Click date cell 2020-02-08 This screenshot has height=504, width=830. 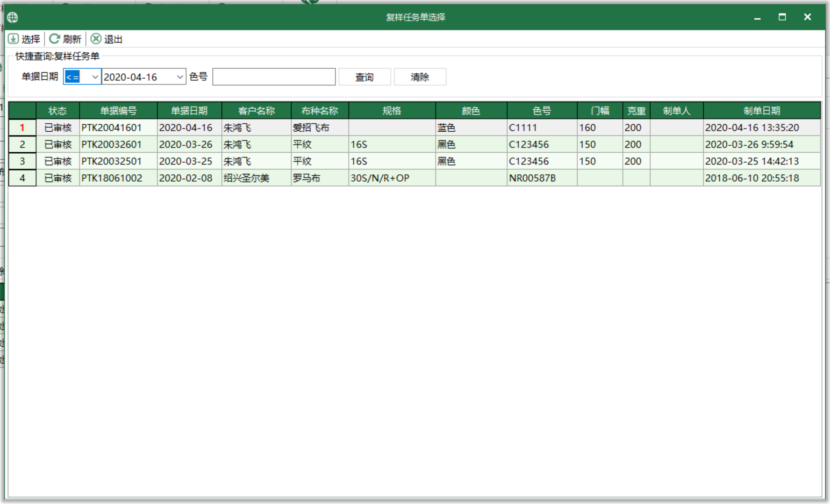pos(189,178)
